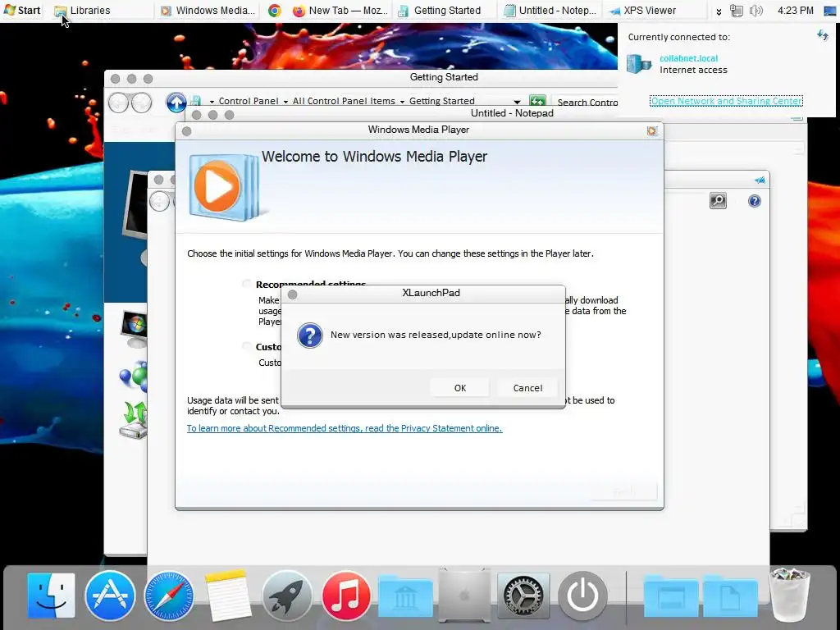The width and height of the screenshot is (840, 630).
Task: Click the blue question mark icon in XLaunchPad dialog
Action: 309,336
